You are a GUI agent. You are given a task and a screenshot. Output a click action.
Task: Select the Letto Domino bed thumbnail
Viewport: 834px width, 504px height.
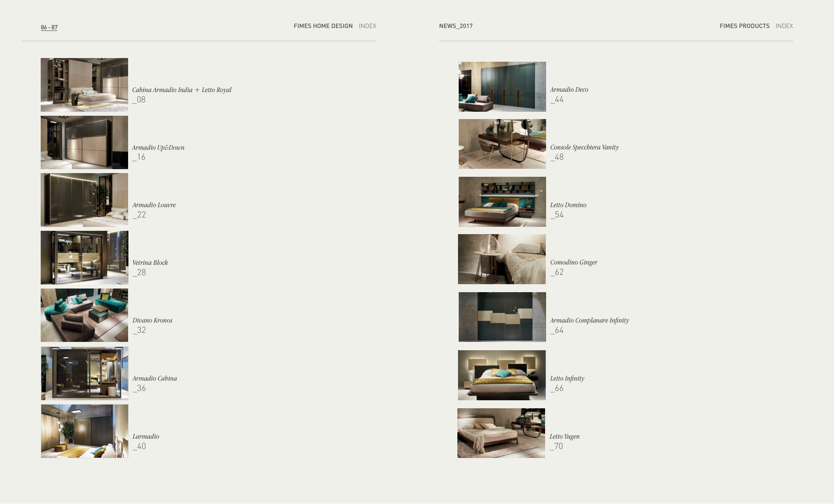click(x=502, y=202)
